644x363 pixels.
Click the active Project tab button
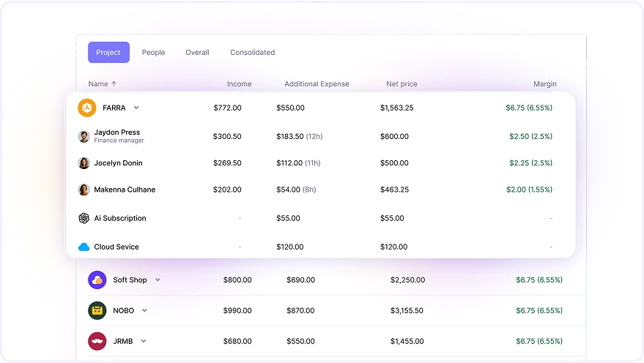tap(108, 53)
